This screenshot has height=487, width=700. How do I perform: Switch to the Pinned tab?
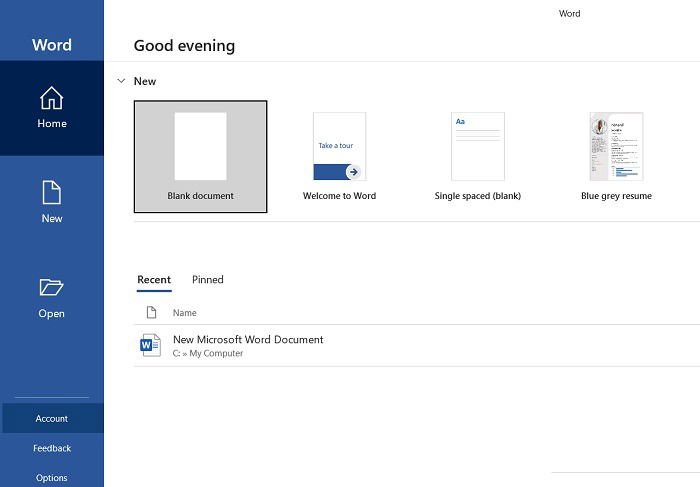click(208, 280)
